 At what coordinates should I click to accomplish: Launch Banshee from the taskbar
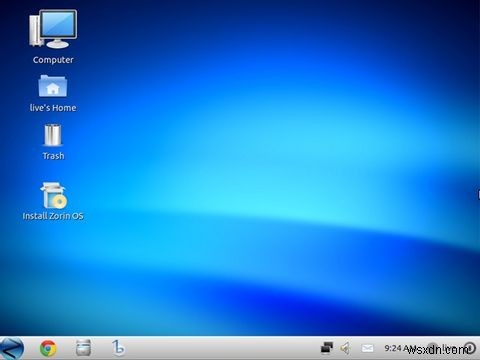tap(118, 348)
